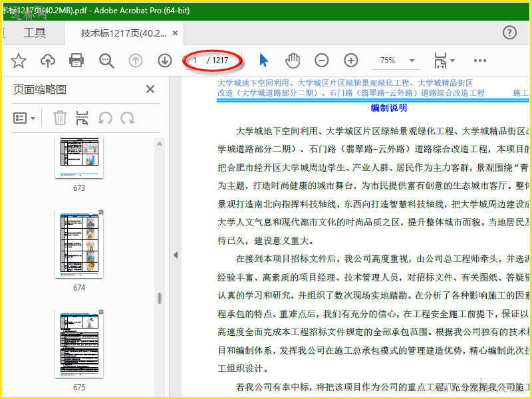Select page 674 thumbnail
Viewport: 532px width, 399px height.
point(79,243)
